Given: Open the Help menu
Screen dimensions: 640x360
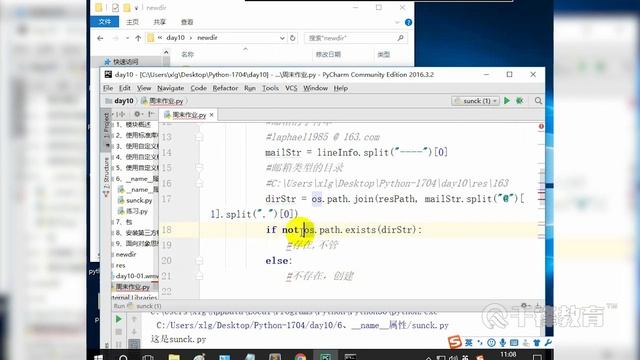Looking at the screenshot, I should [x=341, y=88].
